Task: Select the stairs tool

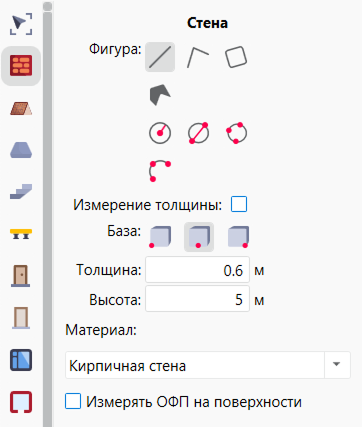Action: (21, 191)
